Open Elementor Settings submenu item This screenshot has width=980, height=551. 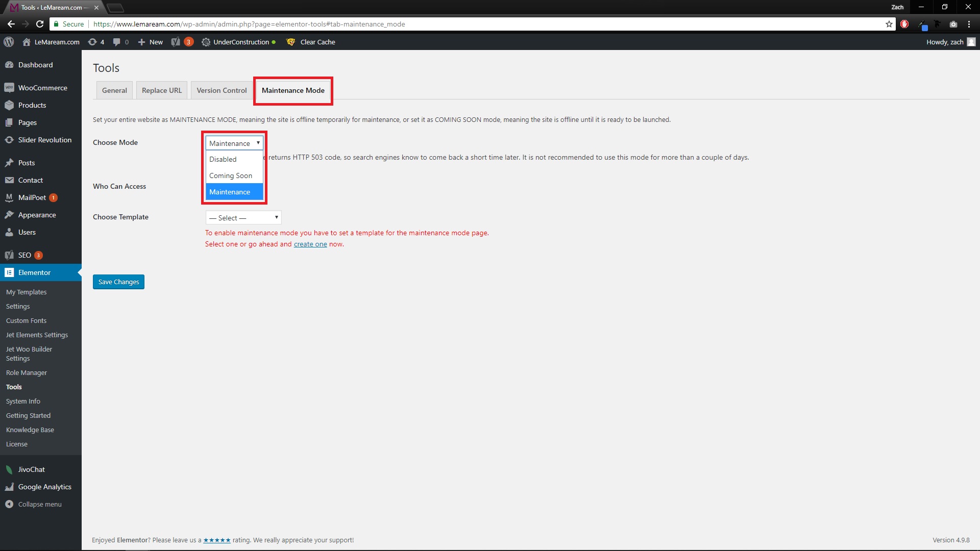(x=18, y=306)
